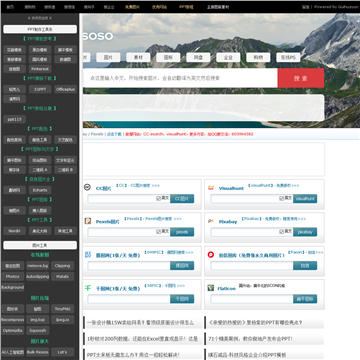Click the red circle Paixin logo icon
The image size is (360, 360).
(x=211, y=255)
